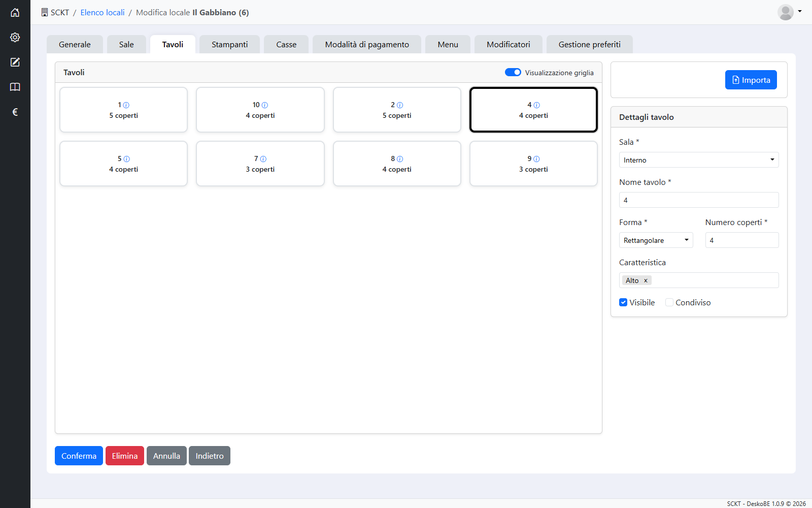Show info icon for table 9

tap(537, 159)
